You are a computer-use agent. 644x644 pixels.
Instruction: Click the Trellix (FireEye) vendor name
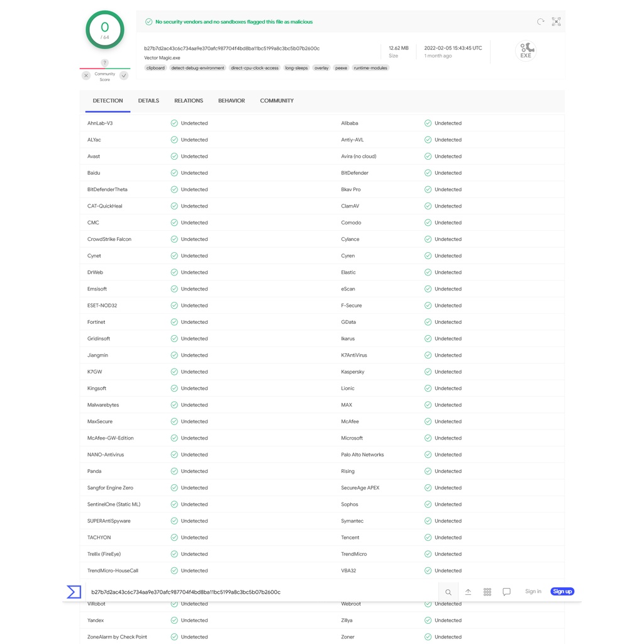click(x=104, y=554)
